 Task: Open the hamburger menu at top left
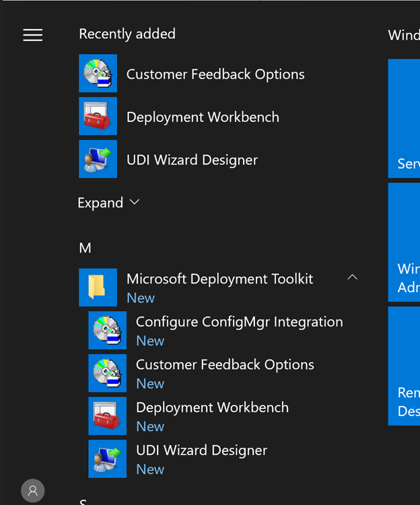pos(32,35)
